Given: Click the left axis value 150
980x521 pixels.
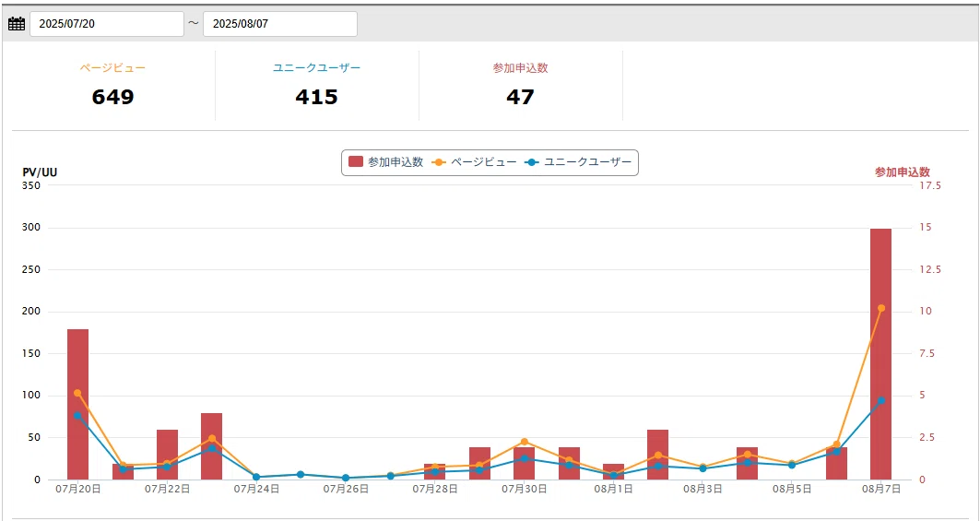Looking at the screenshot, I should pyautogui.click(x=31, y=353).
